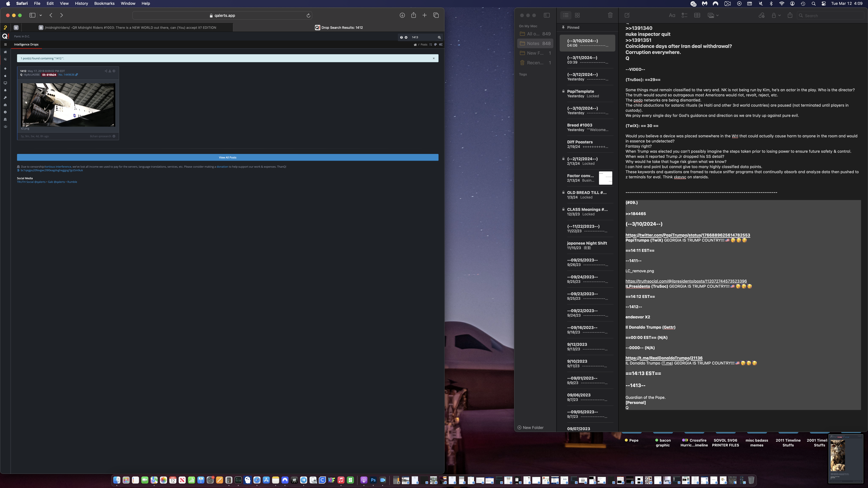The height and width of the screenshot is (488, 868).
Task: Open the History menu
Action: 81,3
